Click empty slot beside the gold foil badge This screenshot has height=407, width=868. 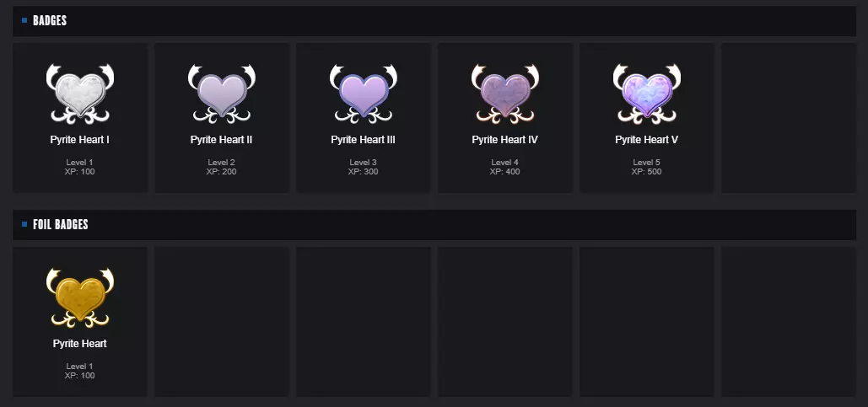click(x=221, y=322)
